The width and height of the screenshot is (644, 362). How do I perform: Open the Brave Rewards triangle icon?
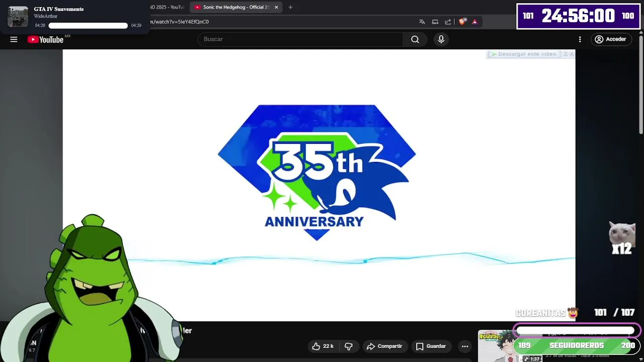click(x=474, y=22)
